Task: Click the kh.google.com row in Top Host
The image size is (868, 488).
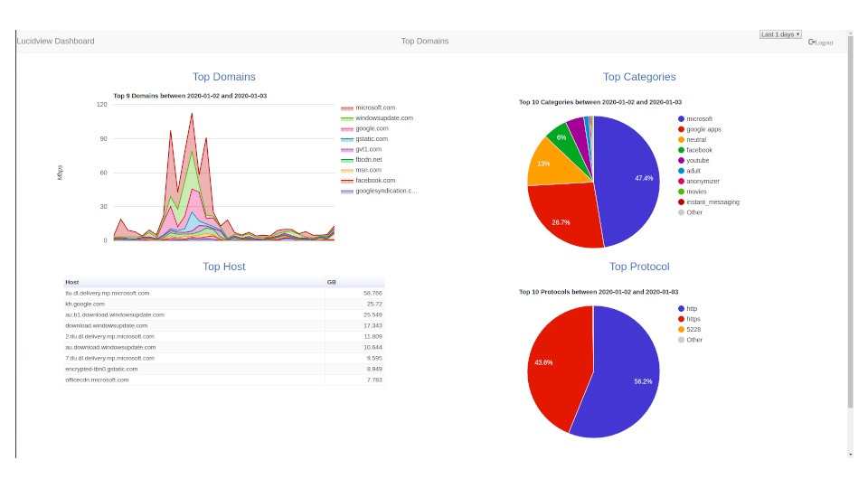Action: click(85, 304)
